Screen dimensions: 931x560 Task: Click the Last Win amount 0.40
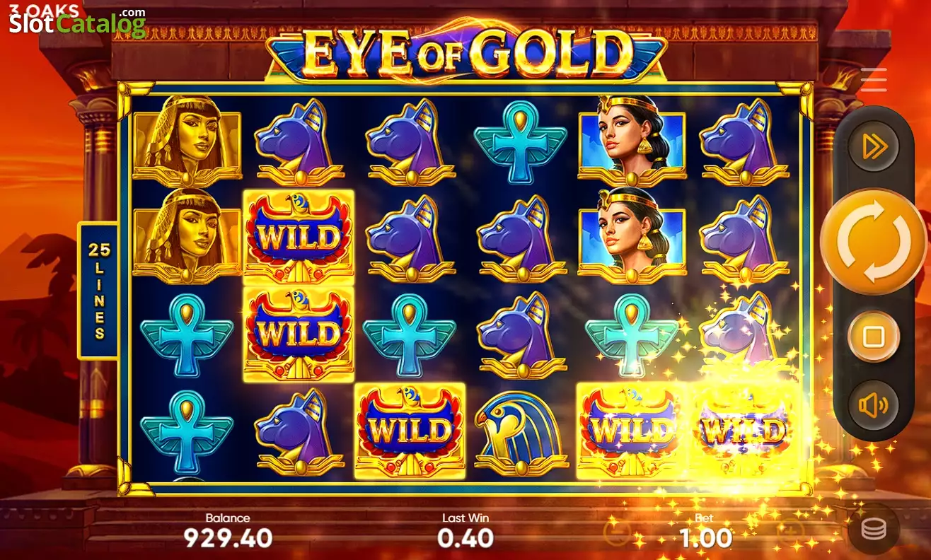pos(465,538)
